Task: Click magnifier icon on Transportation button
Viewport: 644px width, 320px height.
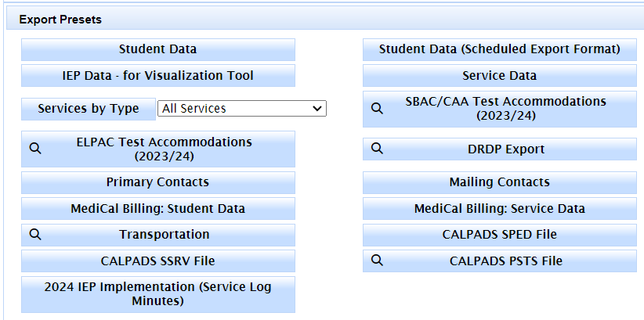Action: click(x=36, y=235)
